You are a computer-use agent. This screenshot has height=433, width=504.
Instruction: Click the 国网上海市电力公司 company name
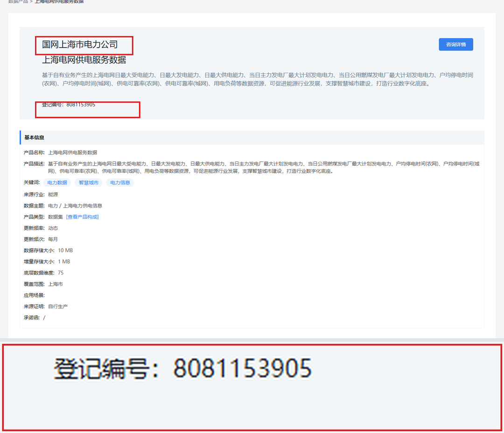click(80, 44)
